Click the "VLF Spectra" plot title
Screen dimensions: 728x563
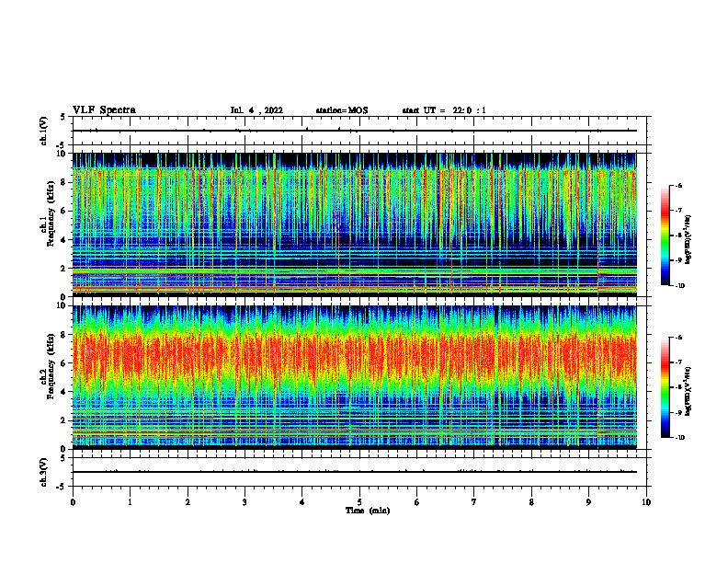coord(104,109)
